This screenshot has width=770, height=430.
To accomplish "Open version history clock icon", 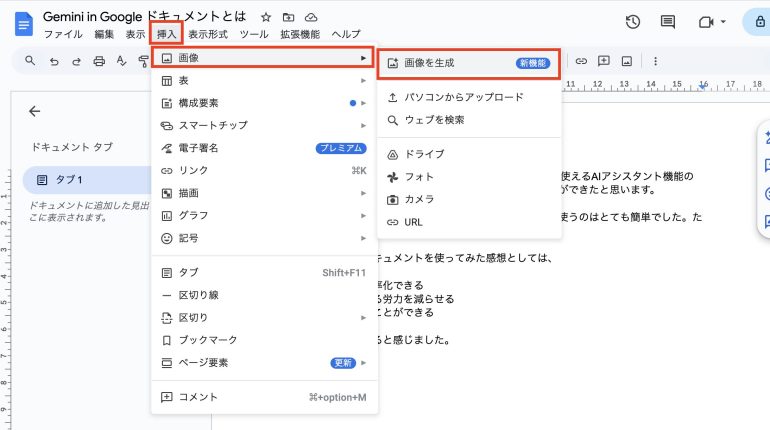I will pos(632,22).
